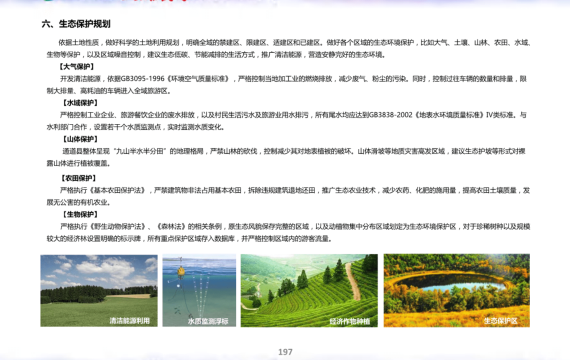Click the text 《野生动物保护法》
Viewport: 570px width, 360px height.
coord(118,227)
